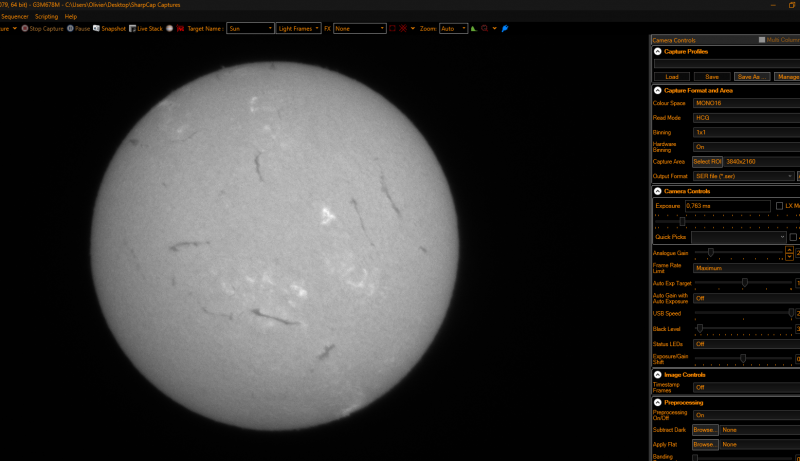
Task: Tick the LX Mode checkbox beside Exposure
Action: (779, 206)
